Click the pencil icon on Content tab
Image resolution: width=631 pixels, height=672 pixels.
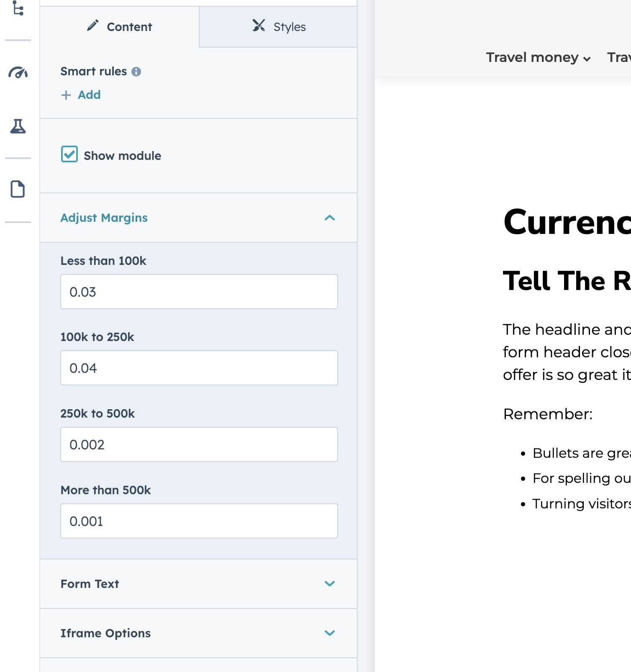pyautogui.click(x=92, y=26)
